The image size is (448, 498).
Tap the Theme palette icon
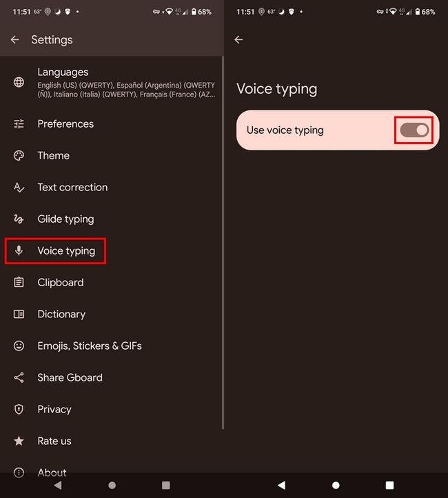click(19, 156)
